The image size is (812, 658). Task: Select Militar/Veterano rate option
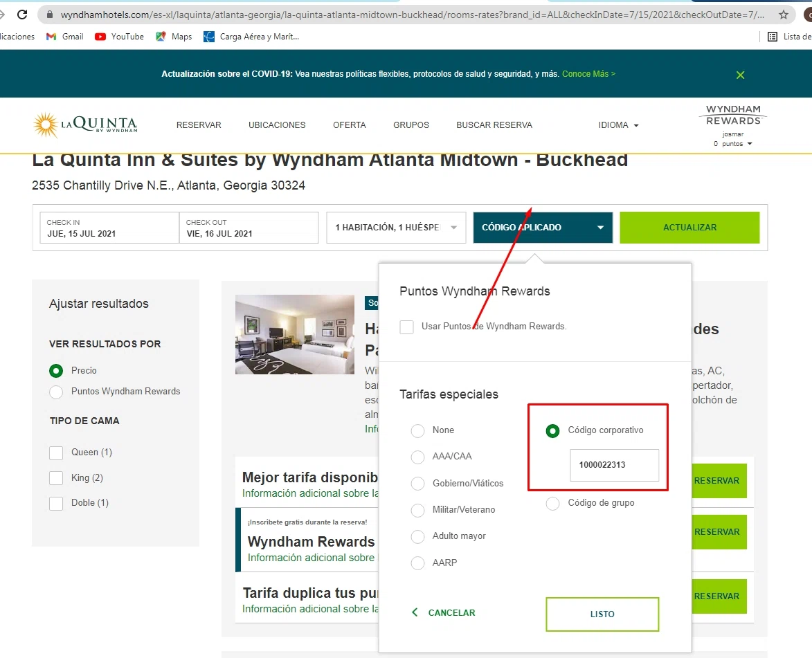click(x=417, y=510)
